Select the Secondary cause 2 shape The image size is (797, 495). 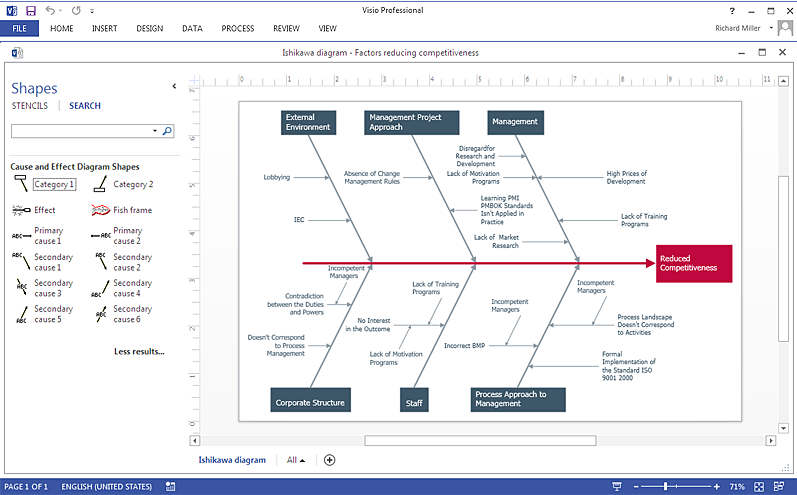pos(122,262)
